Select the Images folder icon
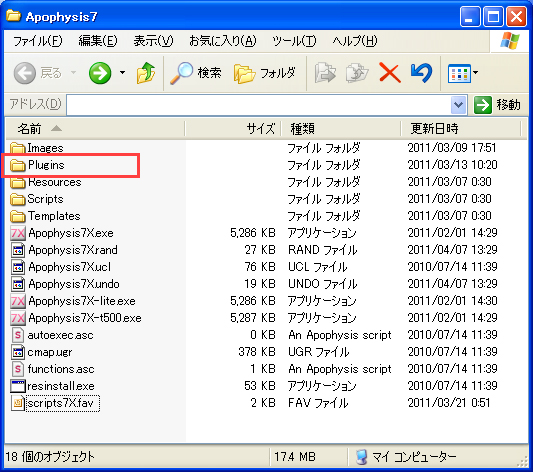Viewport: 533px width, 472px height. point(18,148)
